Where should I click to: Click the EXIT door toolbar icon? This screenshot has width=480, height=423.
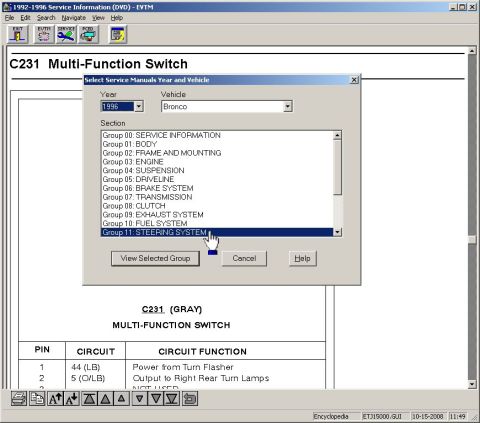(x=17, y=34)
